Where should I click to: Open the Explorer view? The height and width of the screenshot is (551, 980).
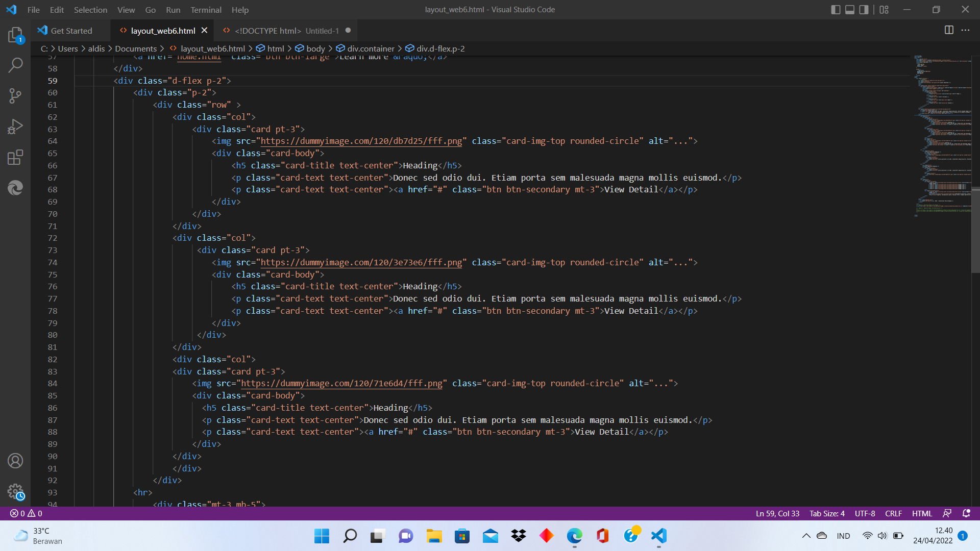tap(15, 35)
